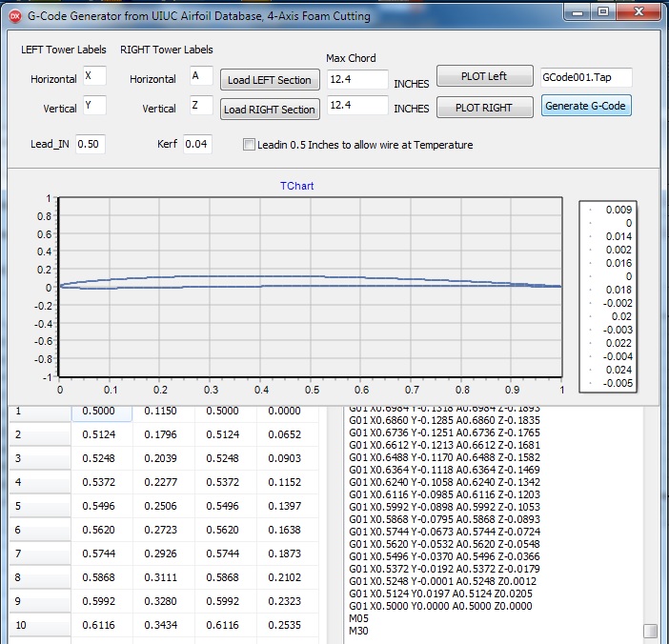
Task: Select the M30 line in G-code output
Action: click(358, 631)
